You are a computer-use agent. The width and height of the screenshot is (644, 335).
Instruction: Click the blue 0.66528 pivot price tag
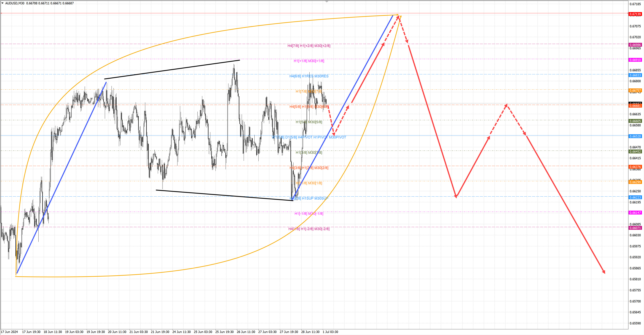(635, 136)
